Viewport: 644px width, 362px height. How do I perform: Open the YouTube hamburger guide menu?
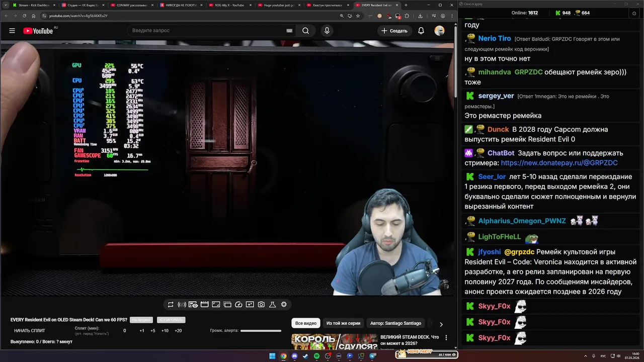[x=12, y=31]
